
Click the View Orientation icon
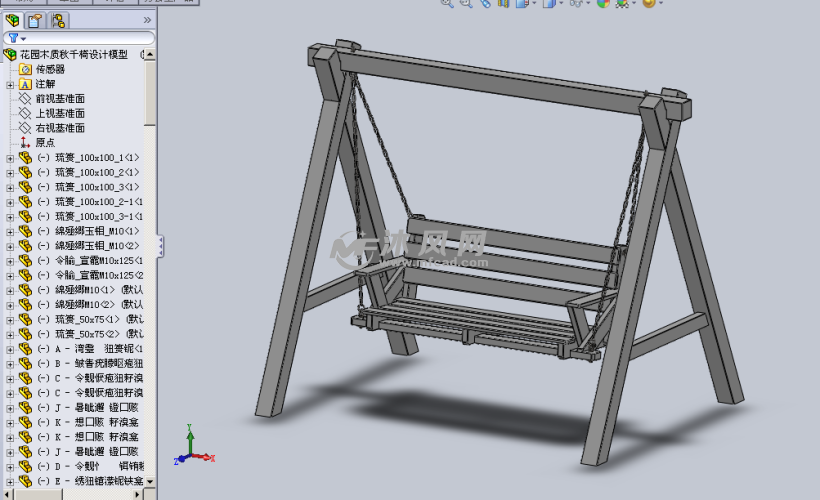click(x=523, y=3)
